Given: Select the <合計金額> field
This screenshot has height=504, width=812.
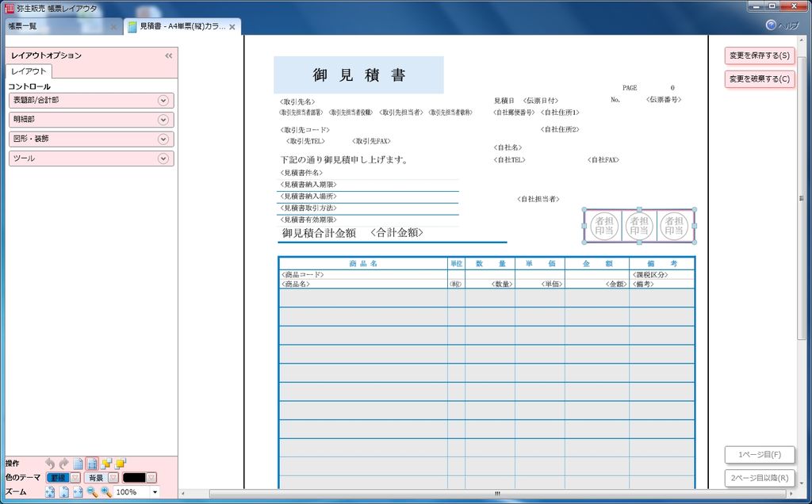Looking at the screenshot, I should (x=397, y=233).
